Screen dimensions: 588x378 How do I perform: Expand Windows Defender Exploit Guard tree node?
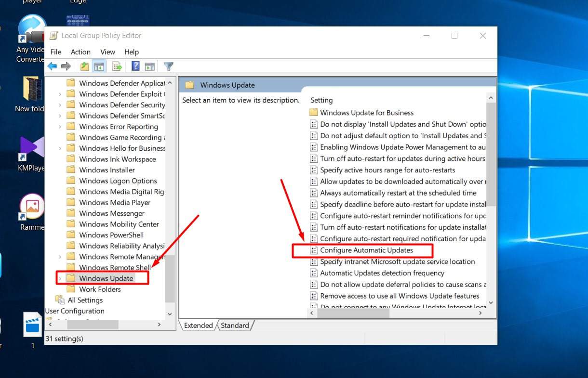tap(60, 94)
